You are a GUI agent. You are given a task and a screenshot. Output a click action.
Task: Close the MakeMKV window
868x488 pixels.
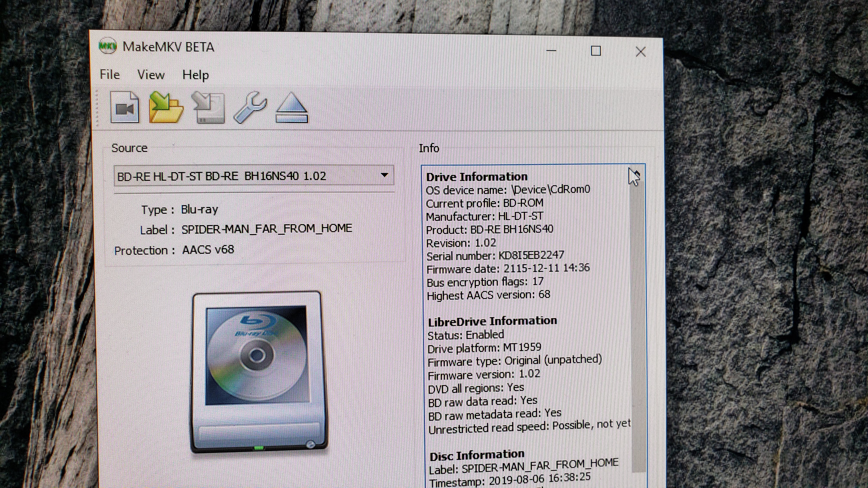tap(640, 52)
